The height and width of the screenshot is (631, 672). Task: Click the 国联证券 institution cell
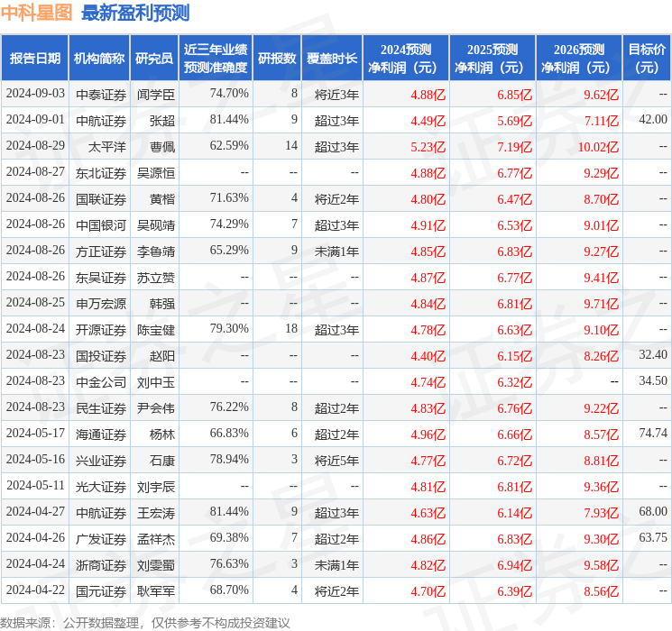(101, 199)
